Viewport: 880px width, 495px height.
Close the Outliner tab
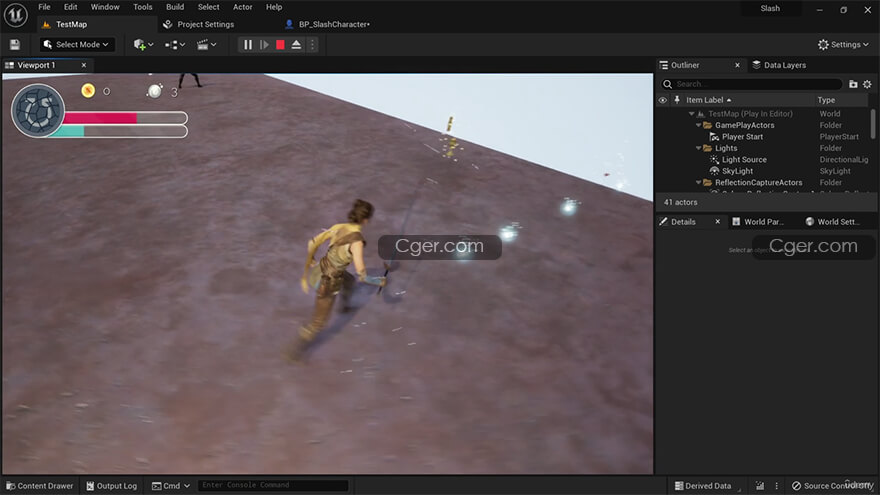coord(737,65)
